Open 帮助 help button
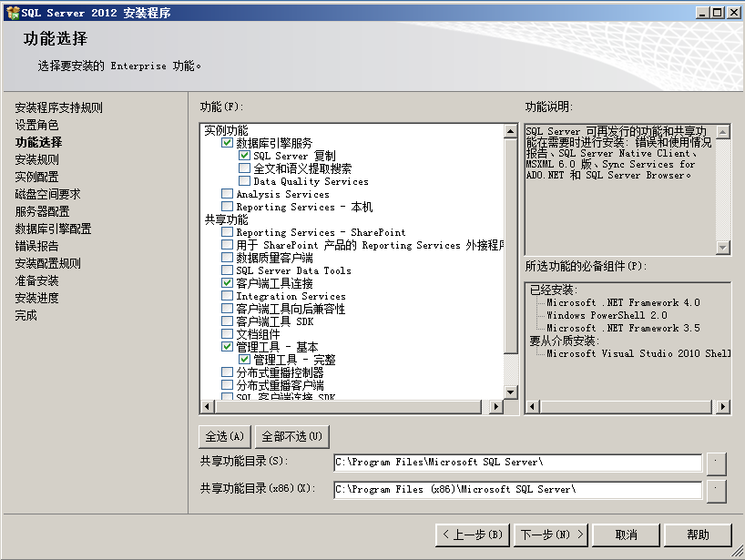Screen dimensions: 745x560 point(698,535)
